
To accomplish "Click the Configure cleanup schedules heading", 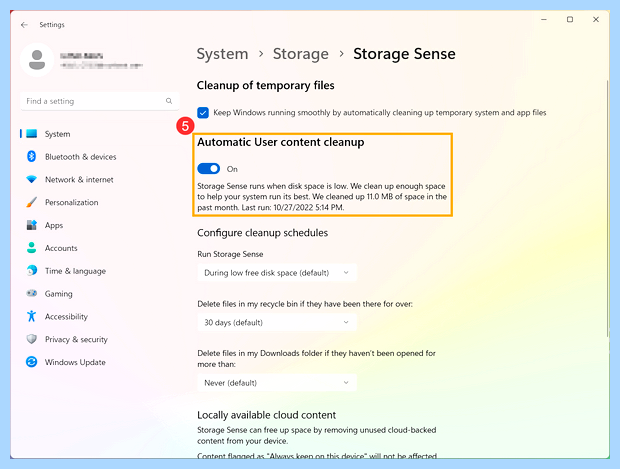I will [263, 233].
